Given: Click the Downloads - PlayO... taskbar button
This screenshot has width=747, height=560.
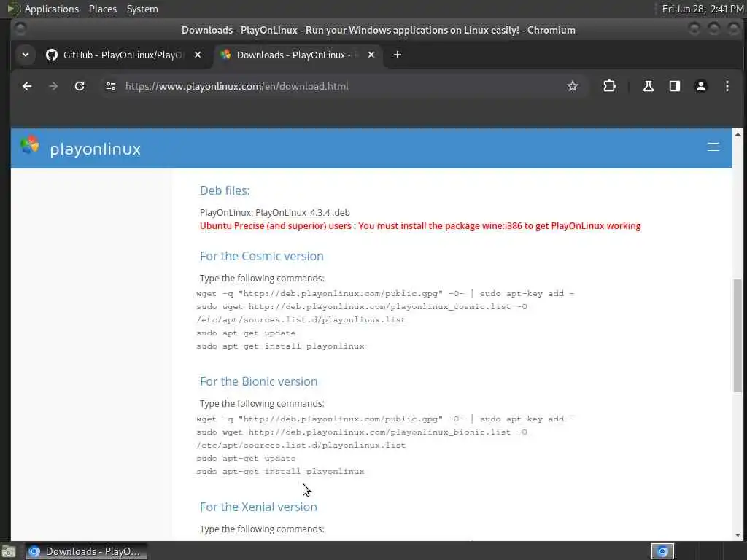Looking at the screenshot, I should [86, 551].
